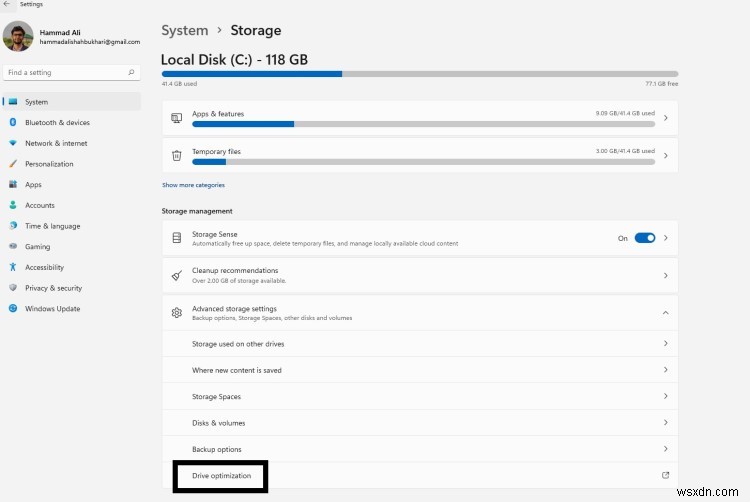
Task: Click Drive optimization label
Action: click(x=221, y=476)
